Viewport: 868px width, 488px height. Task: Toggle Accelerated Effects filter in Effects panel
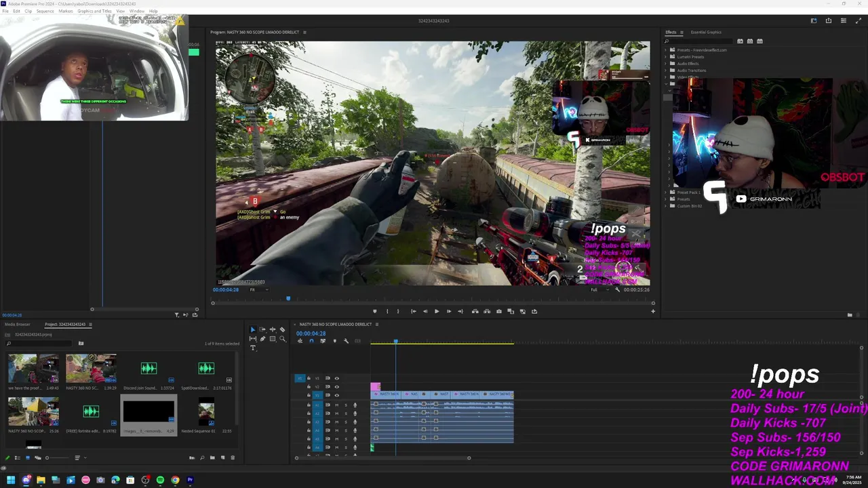(x=740, y=41)
